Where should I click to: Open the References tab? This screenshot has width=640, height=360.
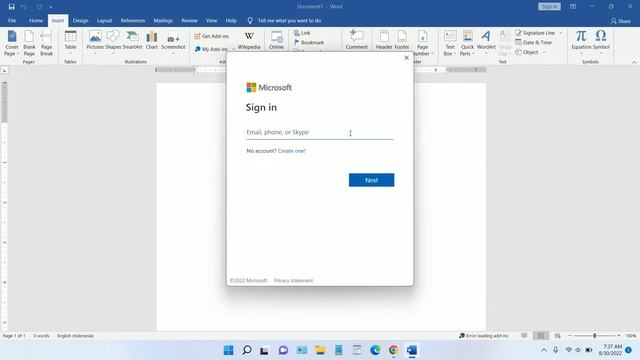coord(133,20)
